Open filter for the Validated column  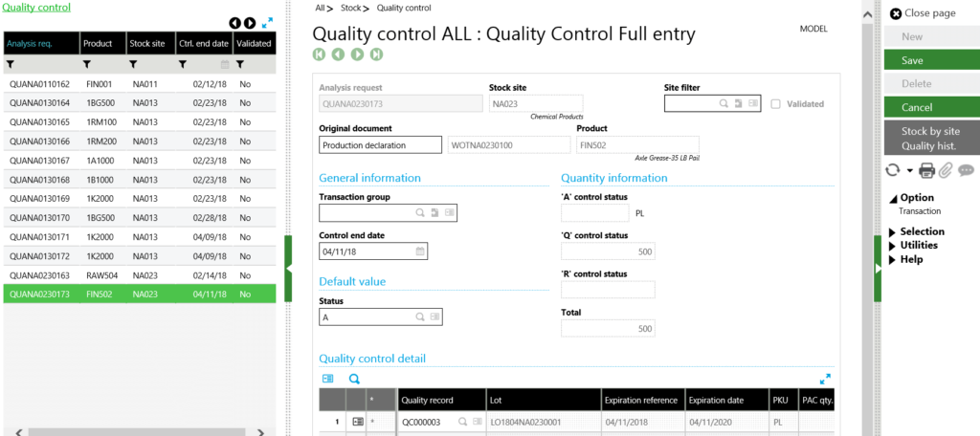(240, 64)
